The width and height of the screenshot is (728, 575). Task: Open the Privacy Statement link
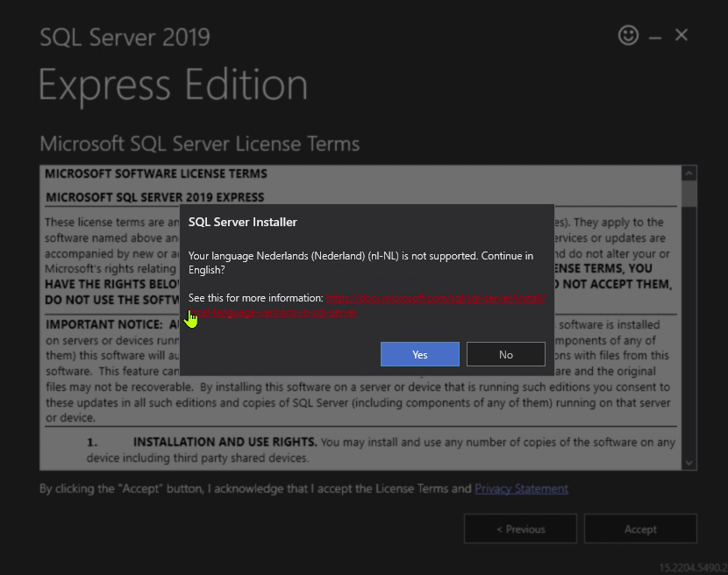521,489
